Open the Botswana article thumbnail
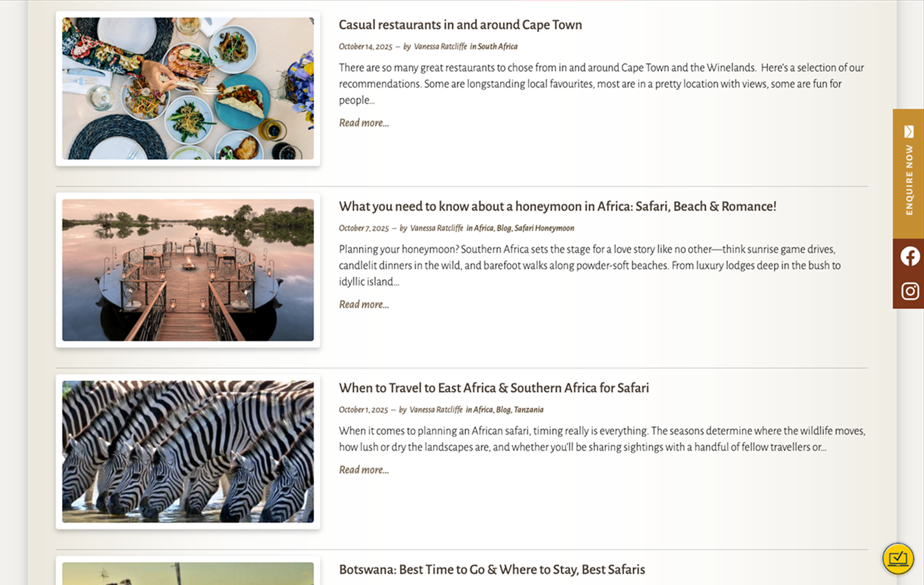 188,573
